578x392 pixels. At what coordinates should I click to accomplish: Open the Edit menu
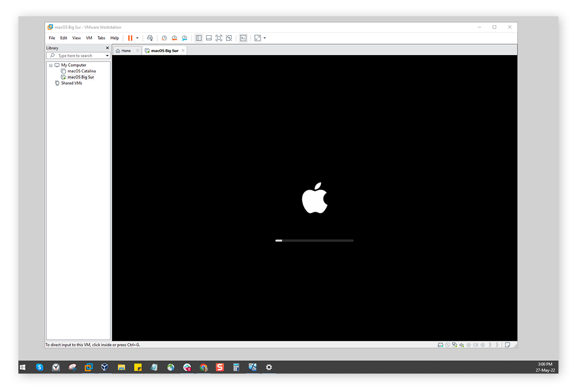point(64,38)
